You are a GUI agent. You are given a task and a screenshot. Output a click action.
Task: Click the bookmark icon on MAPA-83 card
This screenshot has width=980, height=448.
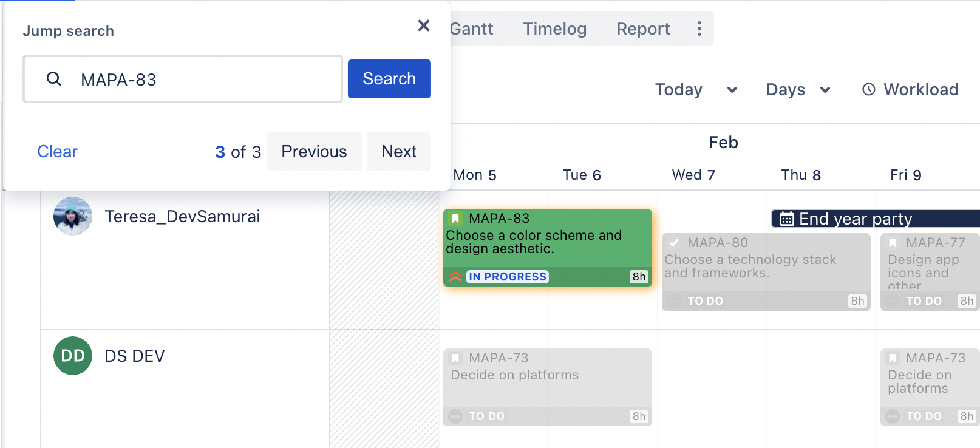coord(455,218)
